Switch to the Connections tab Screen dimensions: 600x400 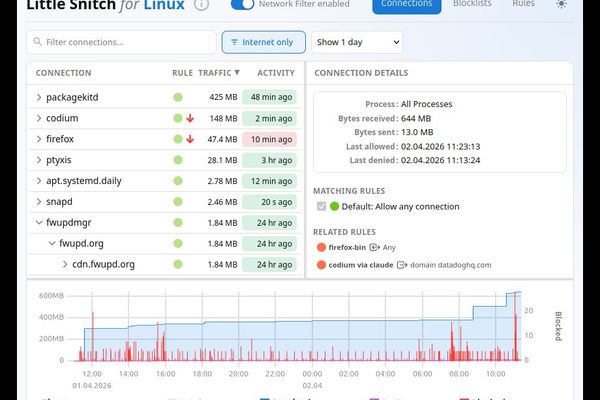[x=407, y=5]
